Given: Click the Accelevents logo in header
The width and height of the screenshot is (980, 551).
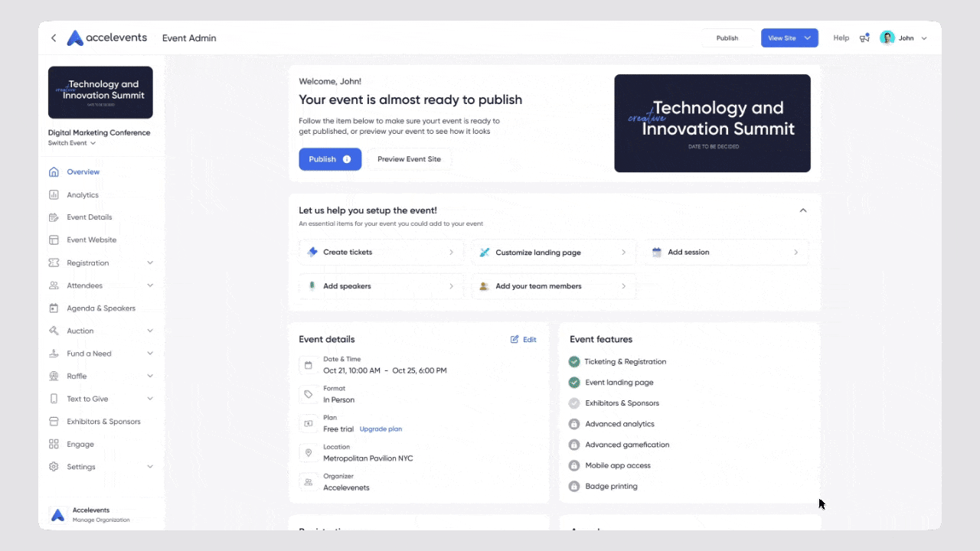Looking at the screenshot, I should 107,38.
